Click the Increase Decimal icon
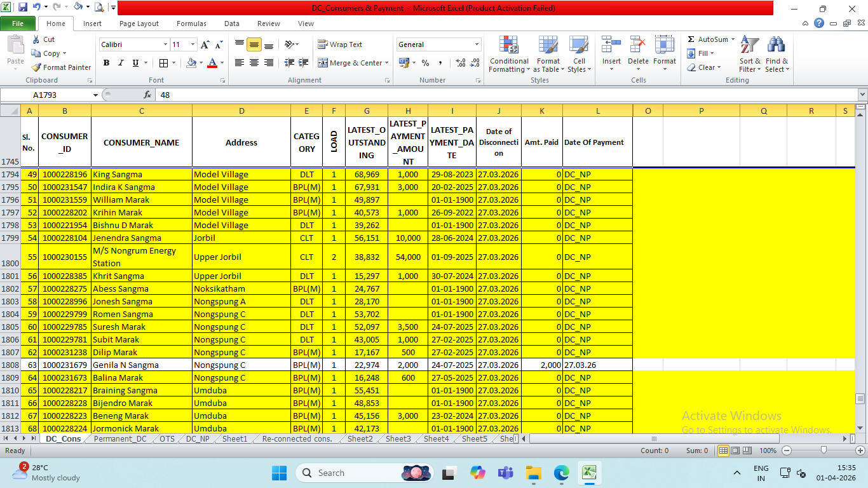Image resolution: width=868 pixels, height=488 pixels. coord(460,63)
